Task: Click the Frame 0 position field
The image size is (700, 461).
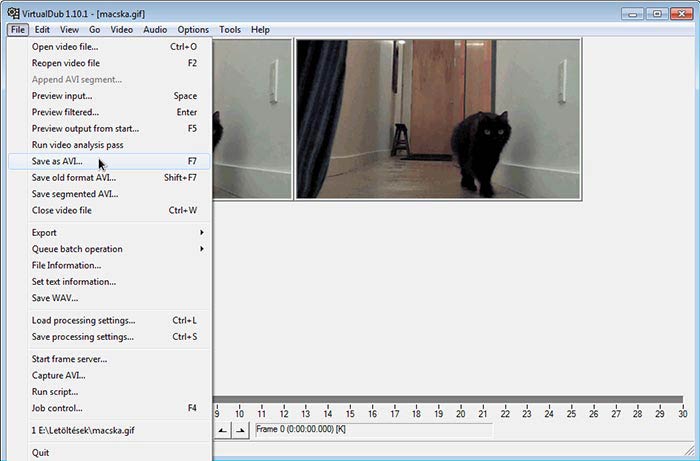Action: click(x=373, y=429)
